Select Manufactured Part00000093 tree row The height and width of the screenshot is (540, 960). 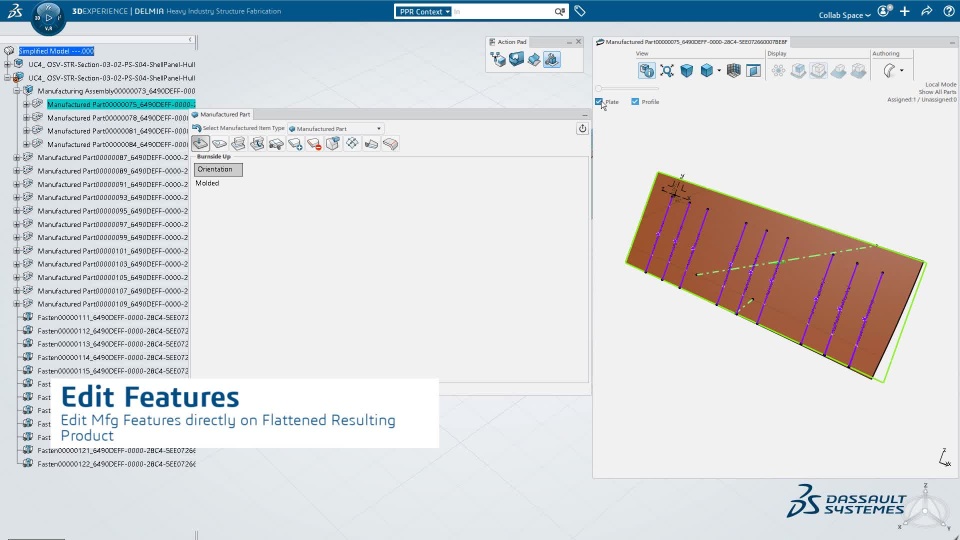[113, 197]
